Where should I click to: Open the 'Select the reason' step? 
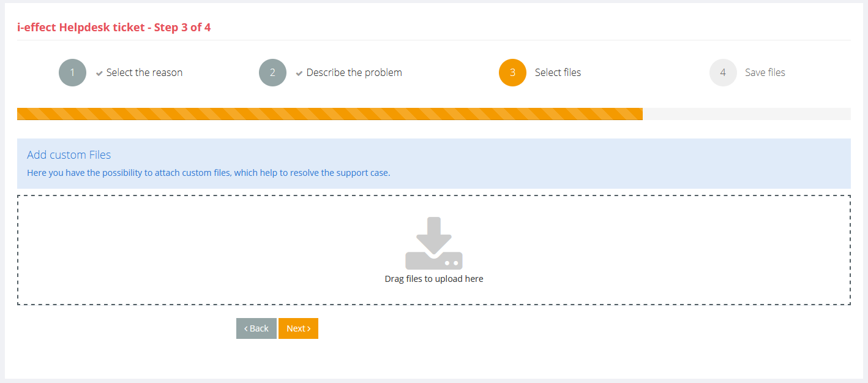click(144, 73)
